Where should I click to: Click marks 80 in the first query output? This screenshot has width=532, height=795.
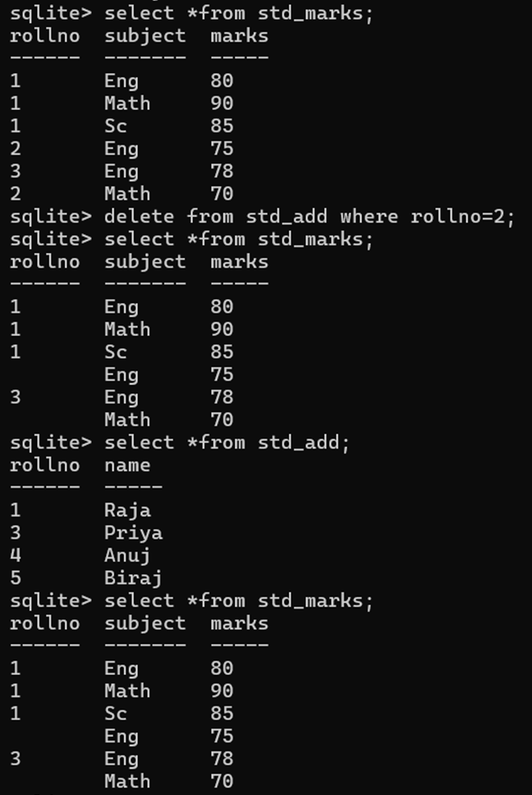click(x=222, y=81)
